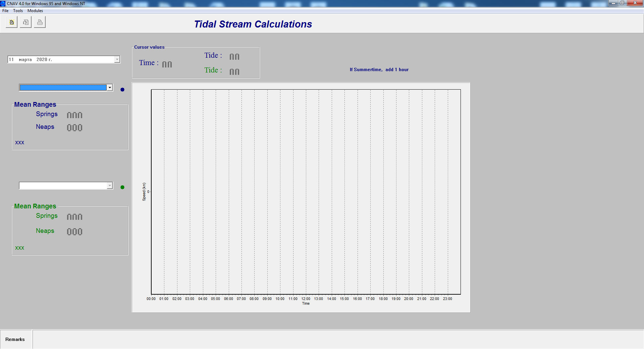This screenshot has width=644, height=349.
Task: Open the File menu
Action: click(x=5, y=11)
